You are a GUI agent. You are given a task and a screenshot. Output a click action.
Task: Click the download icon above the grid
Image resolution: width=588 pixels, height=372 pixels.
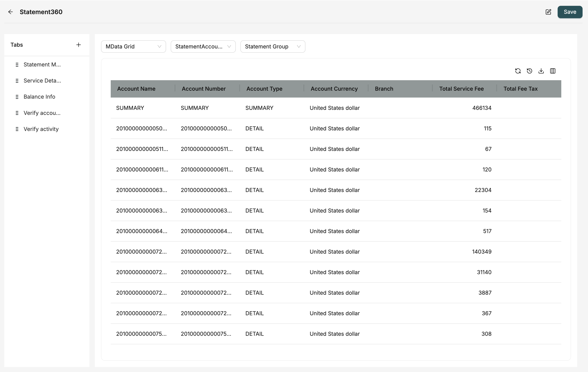[541, 71]
